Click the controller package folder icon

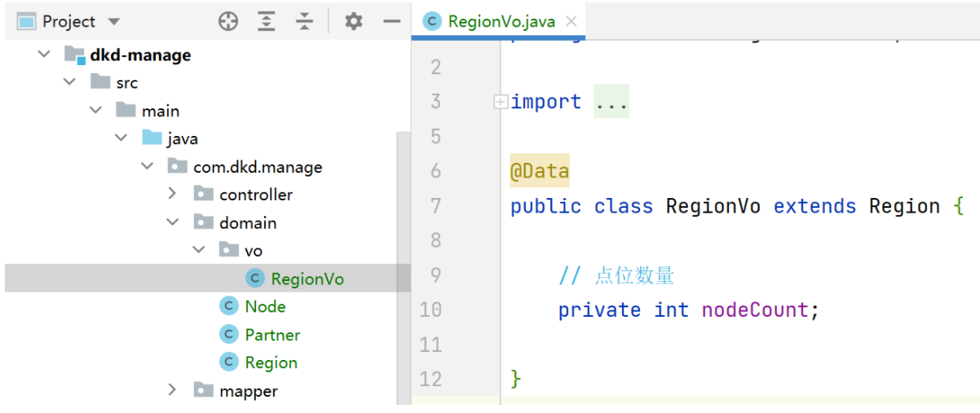tap(204, 194)
